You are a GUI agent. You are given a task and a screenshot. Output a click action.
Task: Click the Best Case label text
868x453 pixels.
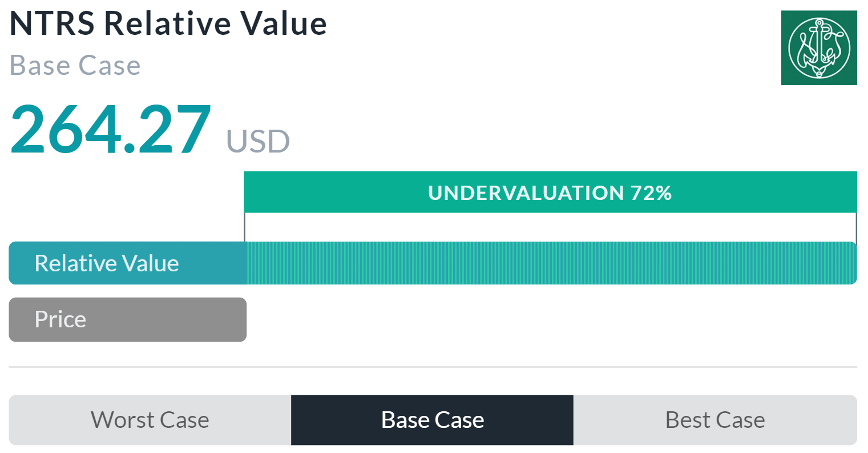[x=715, y=420]
